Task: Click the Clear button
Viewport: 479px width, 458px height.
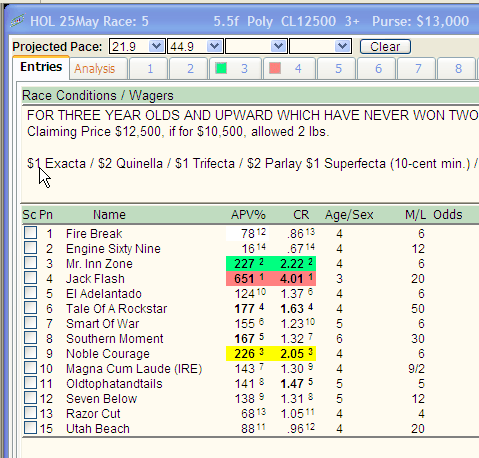Action: click(x=385, y=46)
